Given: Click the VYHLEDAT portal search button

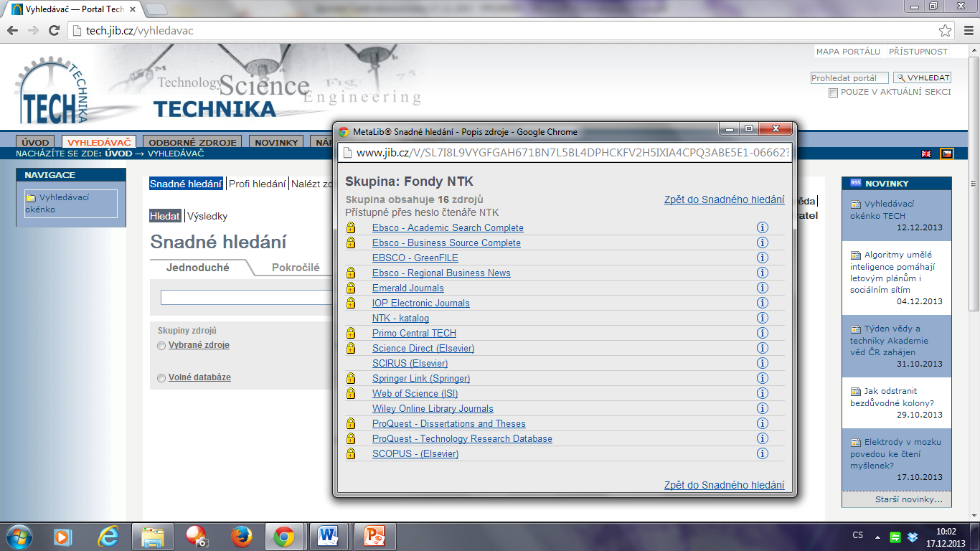Looking at the screenshot, I should [x=923, y=77].
